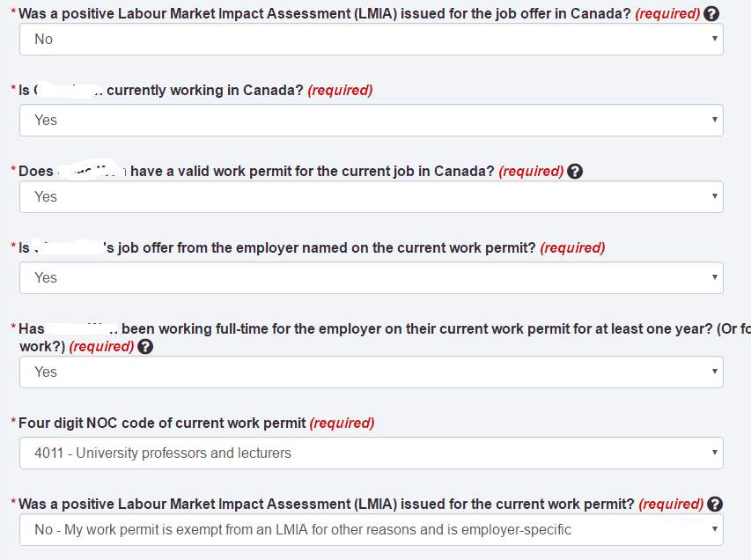The image size is (751, 560).
Task: Click arrow of employer named on permit select
Action: pos(715,277)
